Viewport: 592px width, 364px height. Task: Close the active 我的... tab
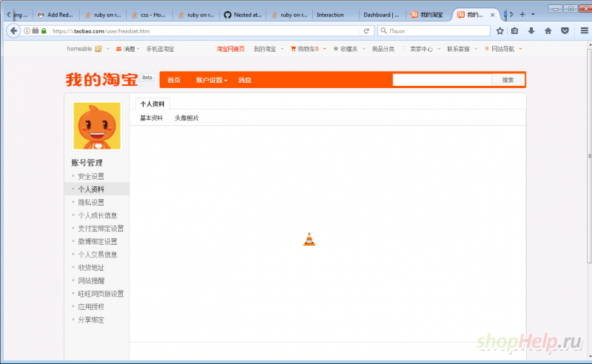point(492,15)
